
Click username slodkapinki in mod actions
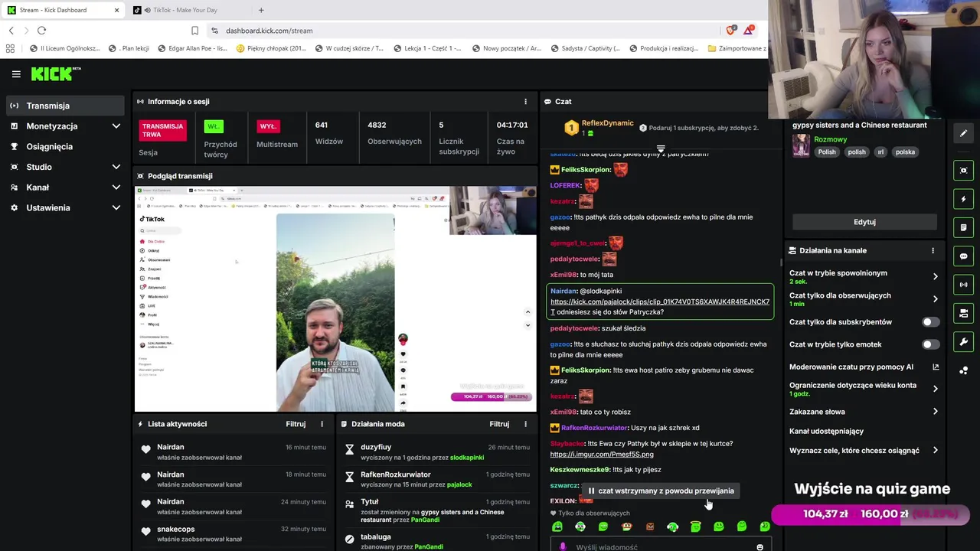[x=466, y=458]
